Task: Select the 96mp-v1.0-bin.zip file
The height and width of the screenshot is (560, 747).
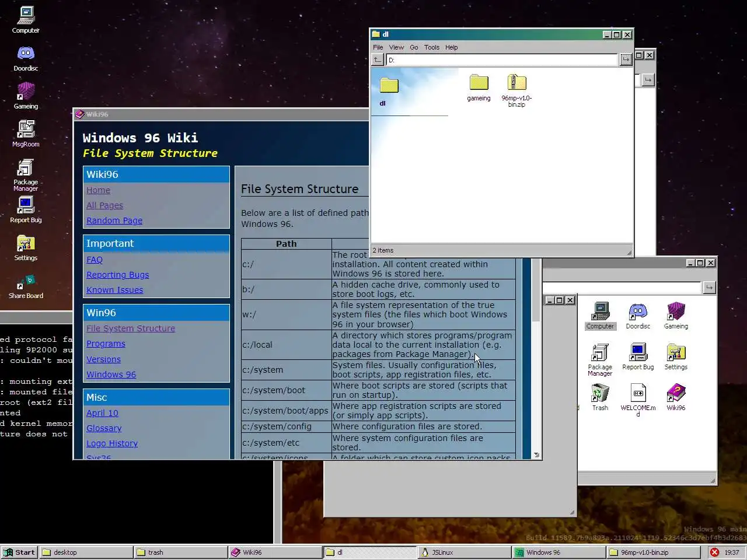Action: [516, 90]
